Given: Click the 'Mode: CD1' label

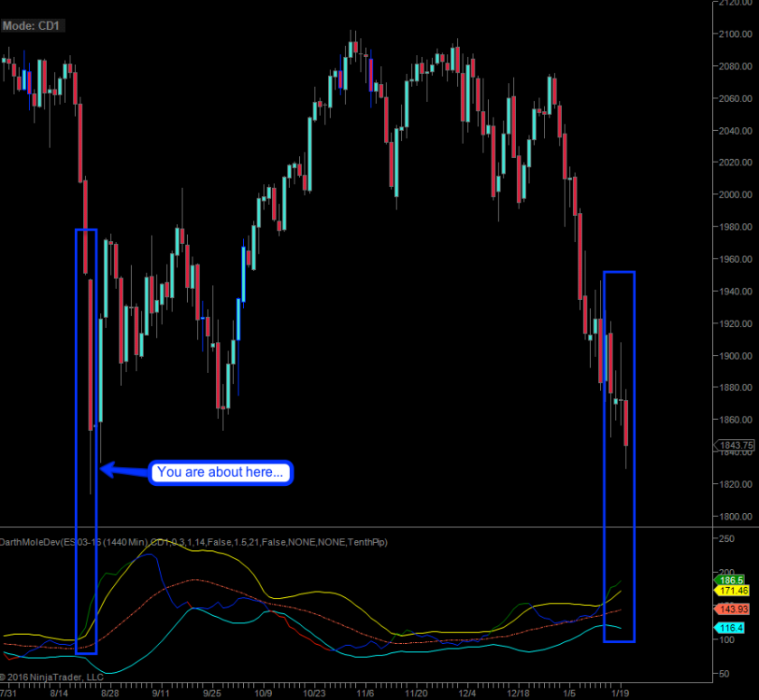Looking at the screenshot, I should pos(31,25).
